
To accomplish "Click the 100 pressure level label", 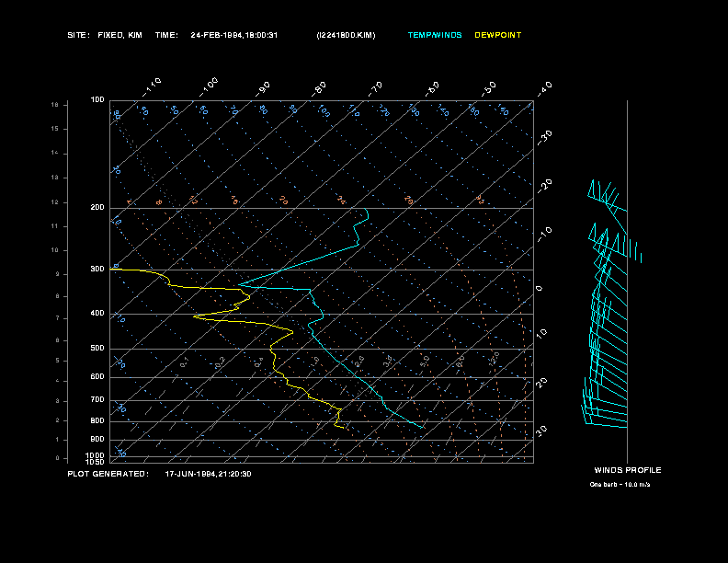I will click(97, 100).
